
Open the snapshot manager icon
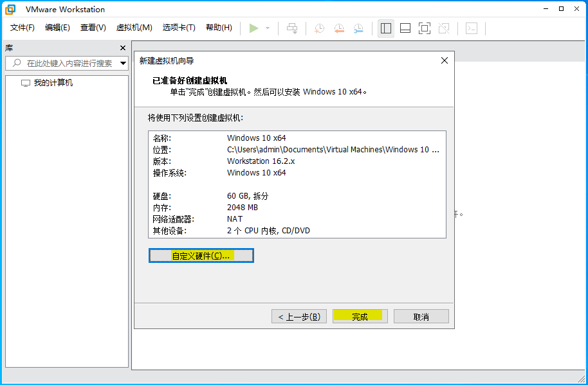[358, 28]
